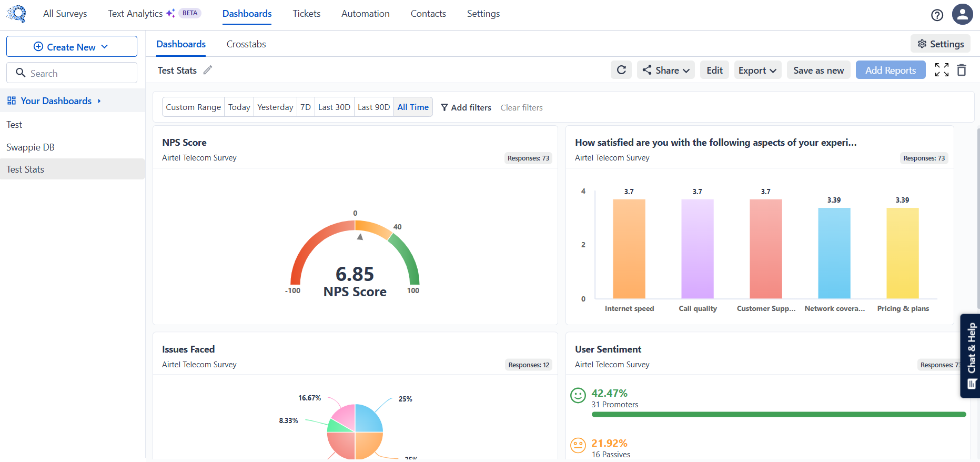Click the refresh dashboard icon

pos(621,70)
